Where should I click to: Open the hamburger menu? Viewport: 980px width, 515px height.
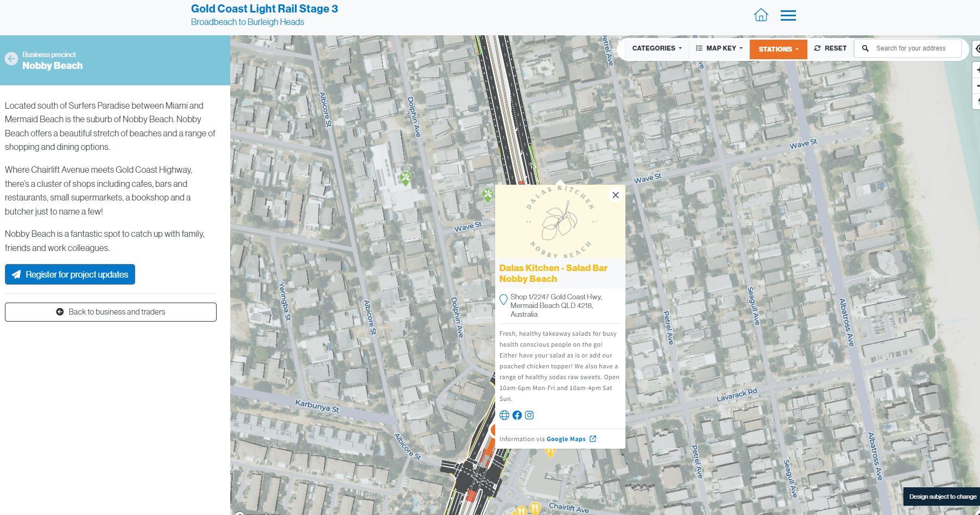pyautogui.click(x=788, y=16)
